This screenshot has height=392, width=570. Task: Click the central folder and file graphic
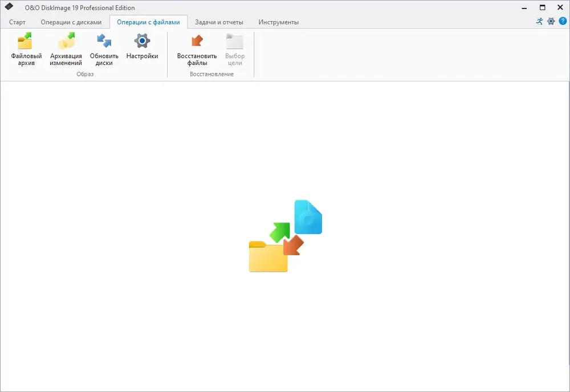pyautogui.click(x=286, y=236)
